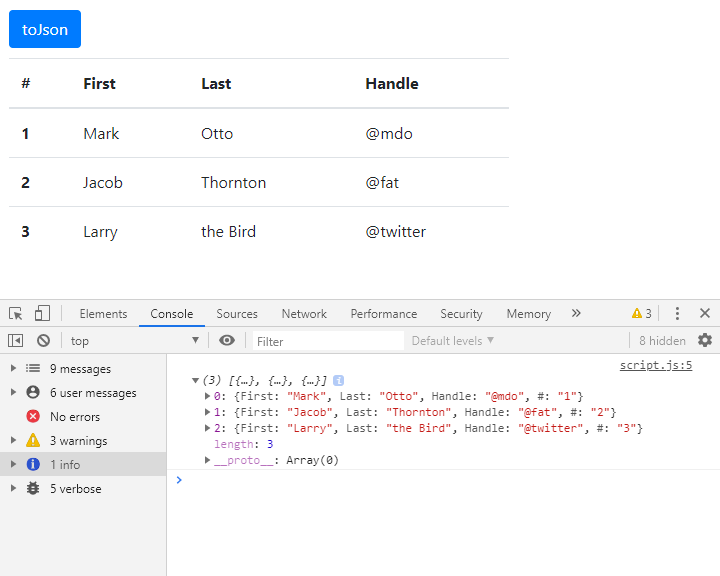Select the inspect element picker icon

pyautogui.click(x=16, y=314)
